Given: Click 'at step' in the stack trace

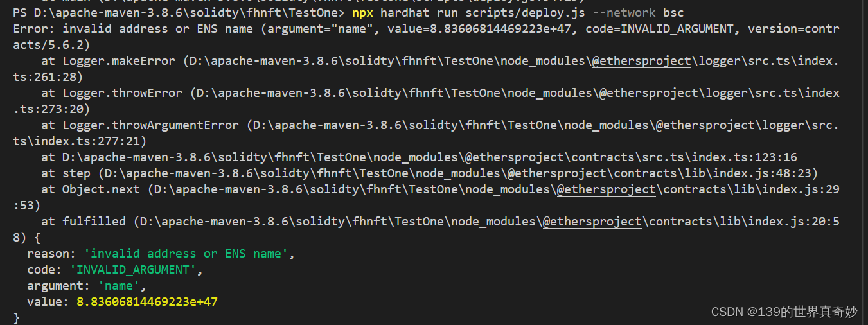Looking at the screenshot, I should click(66, 173).
